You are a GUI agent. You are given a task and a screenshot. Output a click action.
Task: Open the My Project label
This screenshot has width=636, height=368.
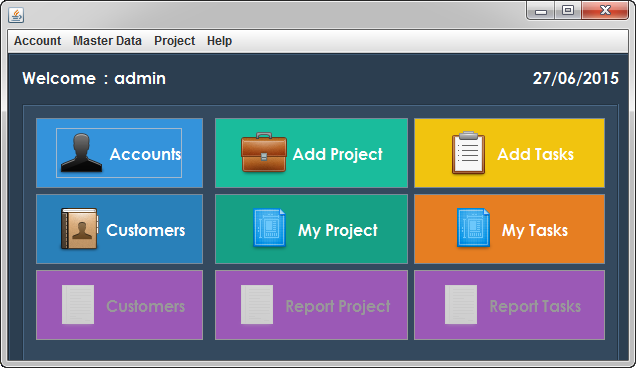(x=338, y=230)
